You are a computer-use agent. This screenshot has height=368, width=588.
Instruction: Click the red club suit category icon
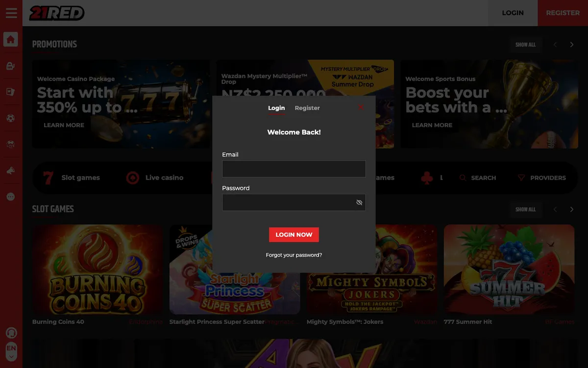[x=427, y=178]
